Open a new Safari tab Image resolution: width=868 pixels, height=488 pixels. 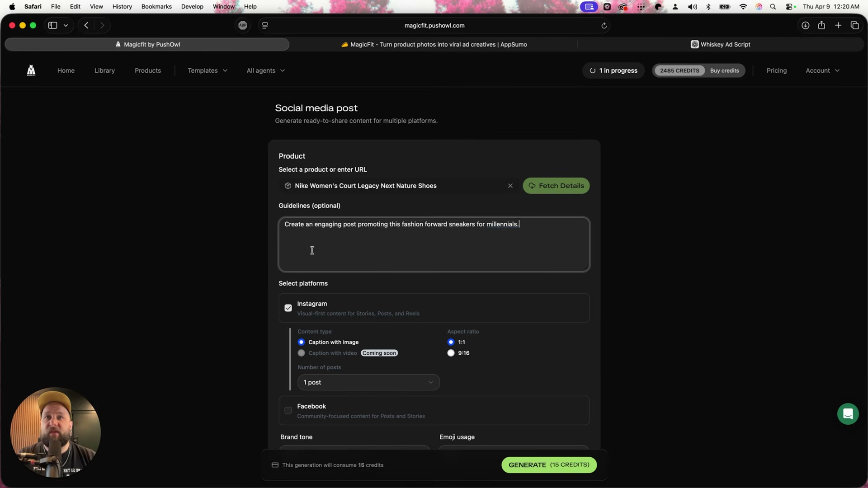click(x=838, y=25)
